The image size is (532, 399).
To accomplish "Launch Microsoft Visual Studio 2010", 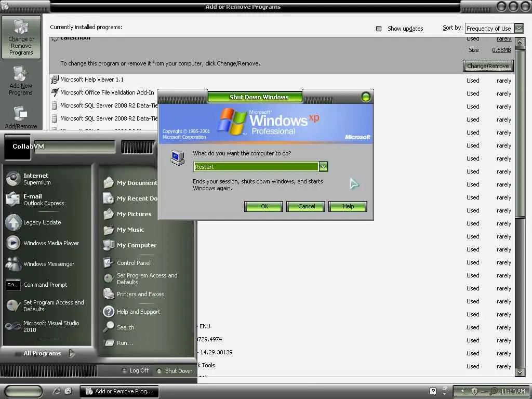I will pyautogui.click(x=46, y=326).
